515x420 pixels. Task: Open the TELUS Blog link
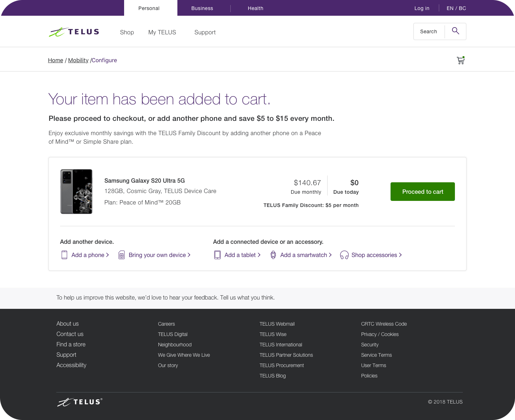coord(273,376)
